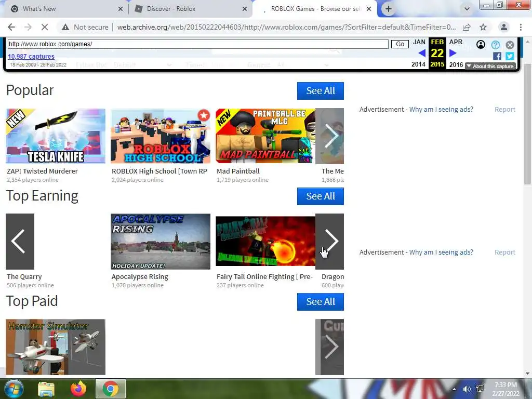Click the Mad Paintball title link
This screenshot has height=399, width=532.
238,171
